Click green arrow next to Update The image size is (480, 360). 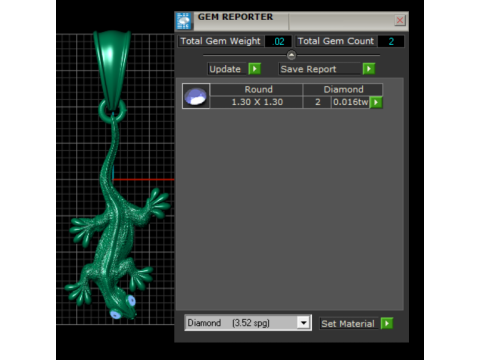255,69
